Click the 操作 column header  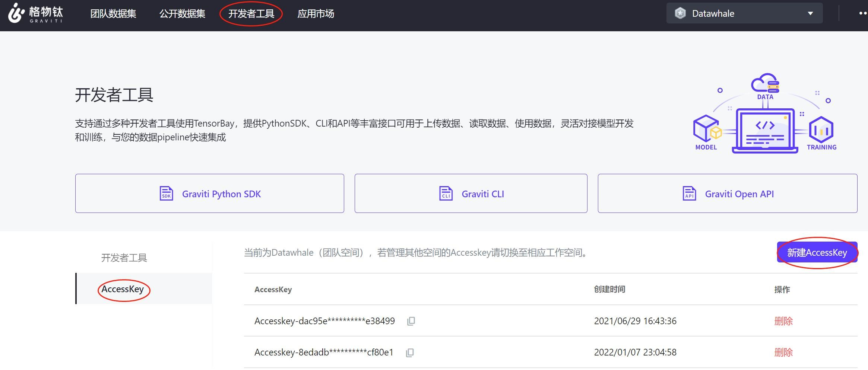pyautogui.click(x=782, y=289)
